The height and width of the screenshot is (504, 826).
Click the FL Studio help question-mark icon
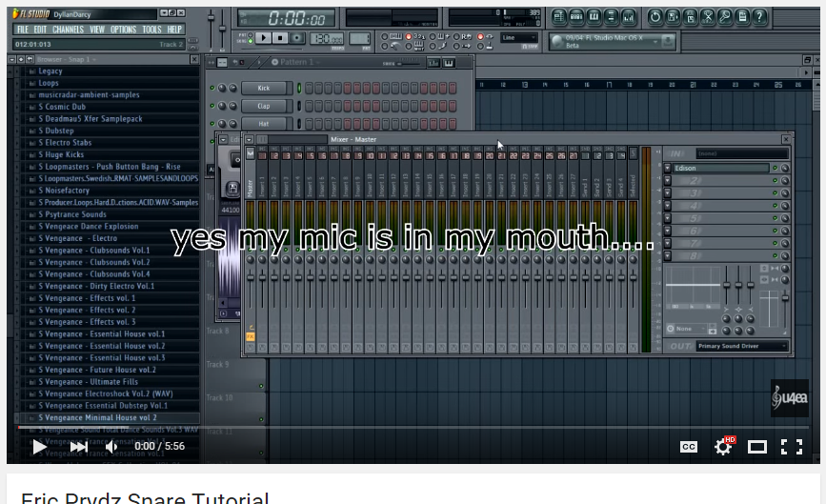pyautogui.click(x=759, y=17)
